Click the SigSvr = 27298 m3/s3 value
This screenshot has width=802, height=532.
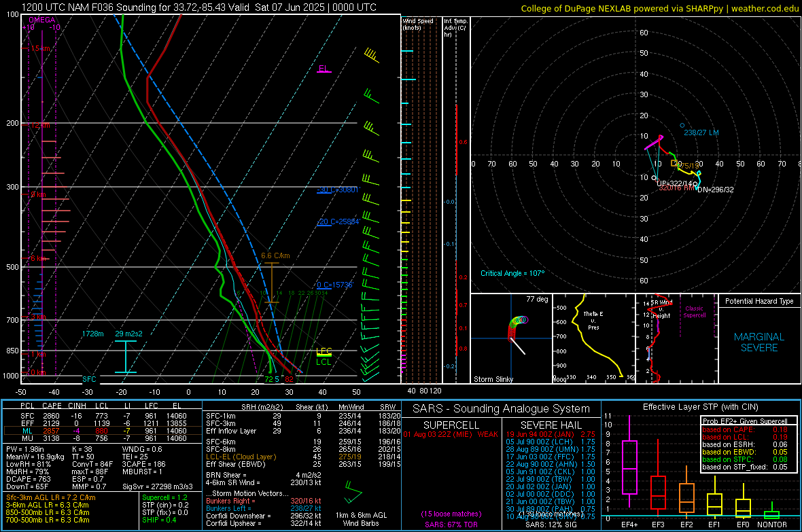tap(158, 486)
